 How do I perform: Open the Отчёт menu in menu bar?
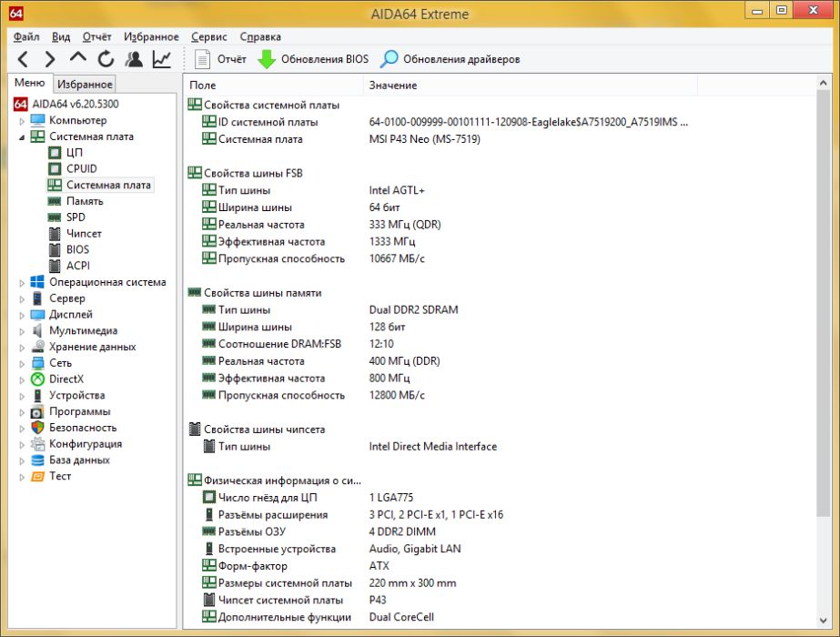pyautogui.click(x=97, y=36)
